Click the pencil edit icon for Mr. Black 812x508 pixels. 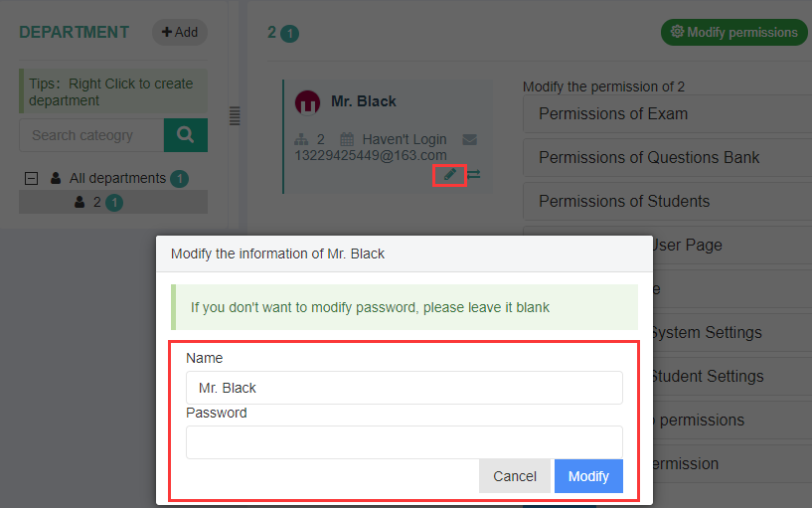click(x=449, y=175)
